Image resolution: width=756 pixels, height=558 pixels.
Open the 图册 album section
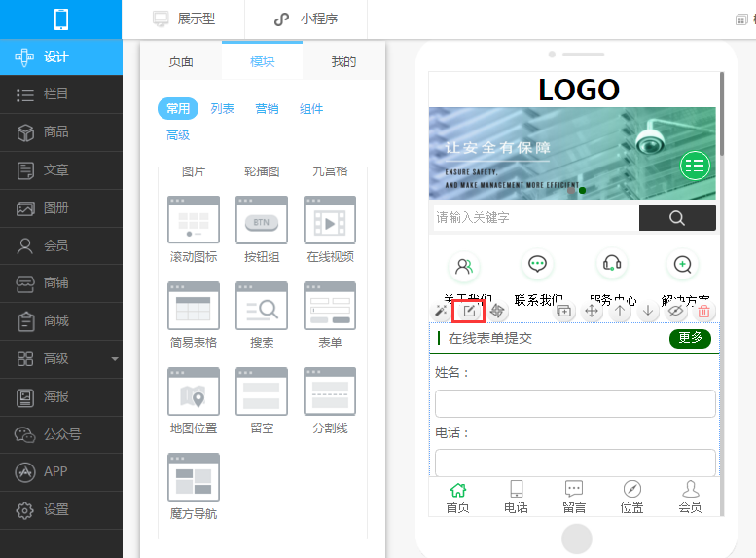click(61, 208)
